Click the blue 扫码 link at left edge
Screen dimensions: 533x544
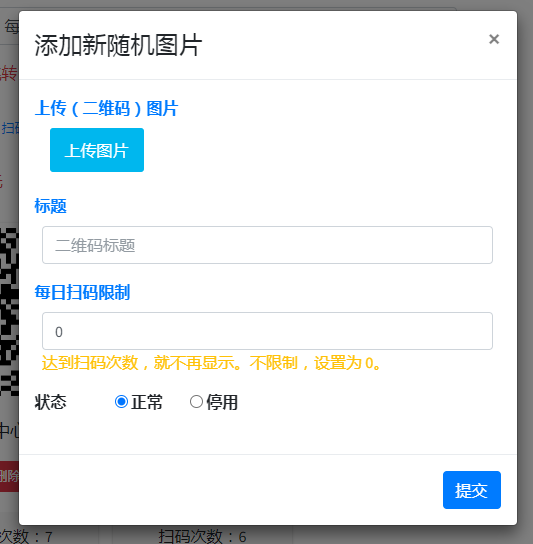(x=10, y=128)
